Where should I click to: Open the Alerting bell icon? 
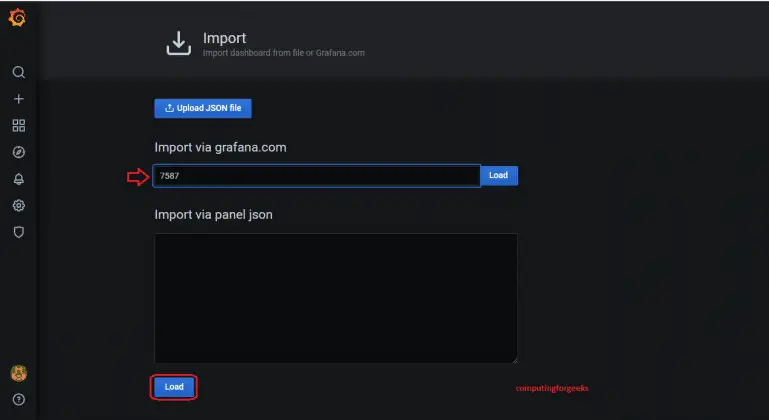(18, 179)
